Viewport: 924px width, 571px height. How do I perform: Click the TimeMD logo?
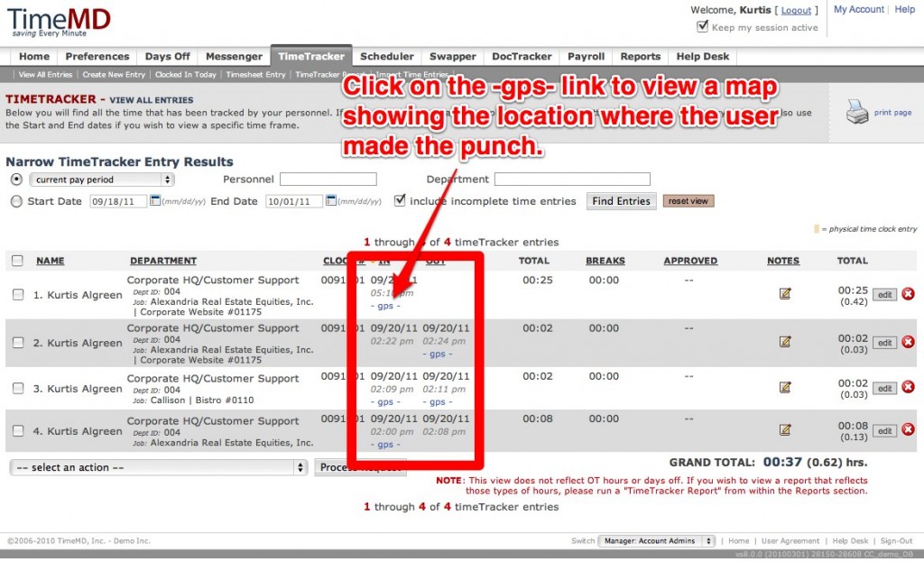pos(59,22)
